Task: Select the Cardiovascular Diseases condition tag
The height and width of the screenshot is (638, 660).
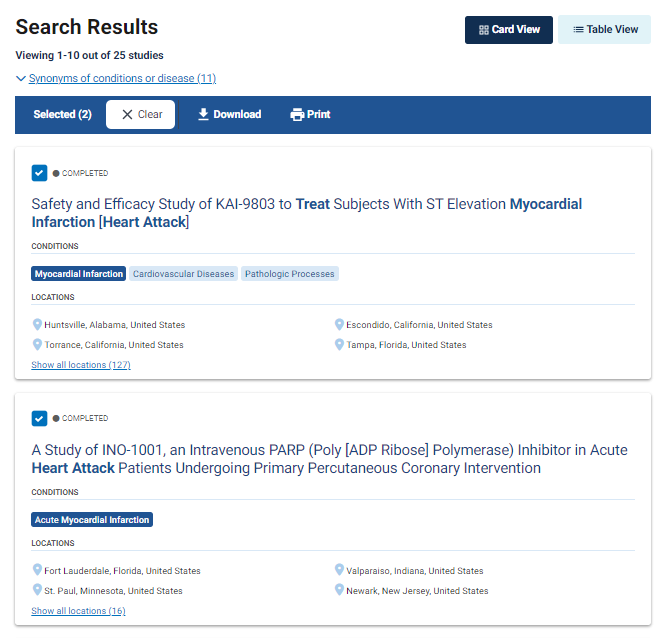Action: pyautogui.click(x=183, y=274)
